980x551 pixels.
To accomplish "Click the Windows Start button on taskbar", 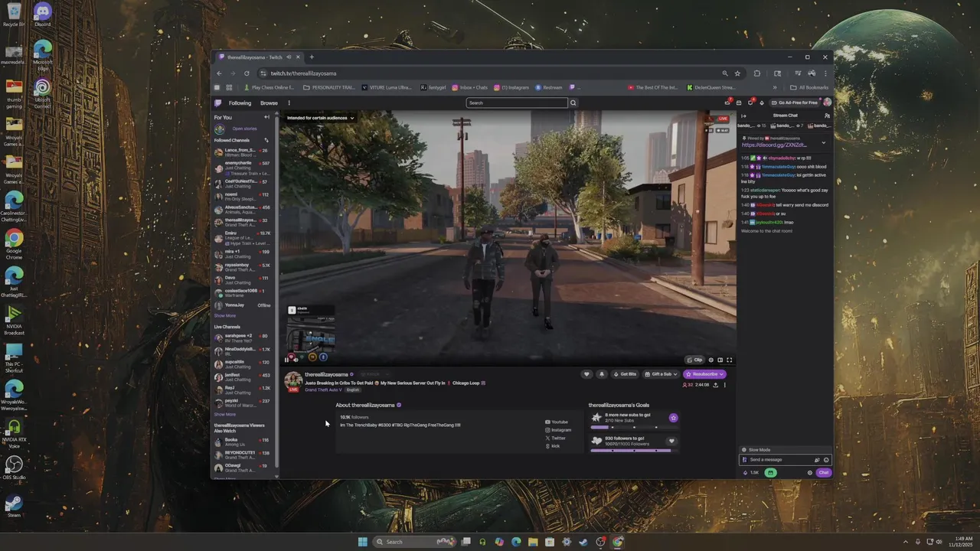I will 362,542.
